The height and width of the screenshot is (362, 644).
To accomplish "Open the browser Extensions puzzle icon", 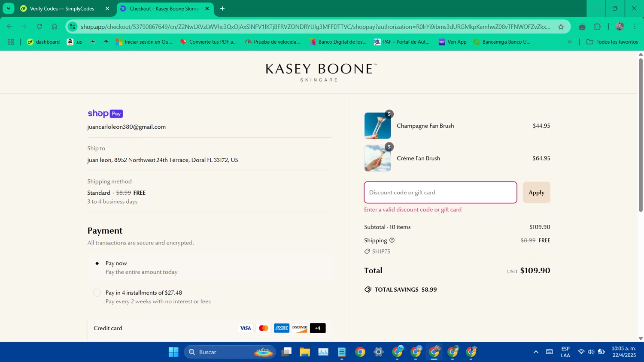I will tap(597, 27).
